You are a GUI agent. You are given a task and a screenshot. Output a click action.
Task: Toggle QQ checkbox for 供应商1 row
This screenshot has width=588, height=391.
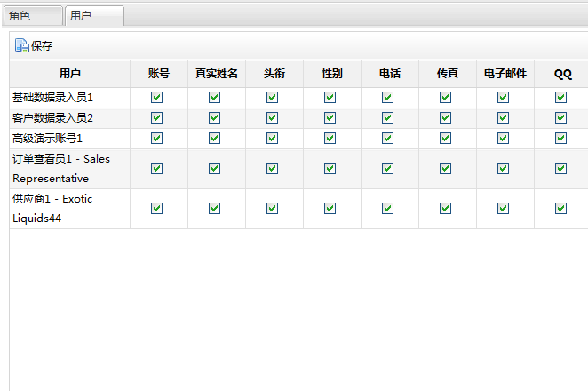(561, 208)
